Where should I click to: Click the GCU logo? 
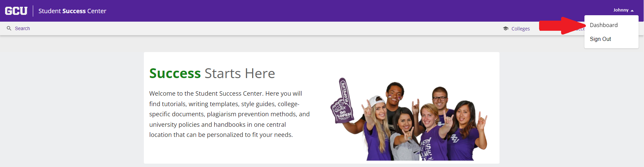(x=16, y=11)
